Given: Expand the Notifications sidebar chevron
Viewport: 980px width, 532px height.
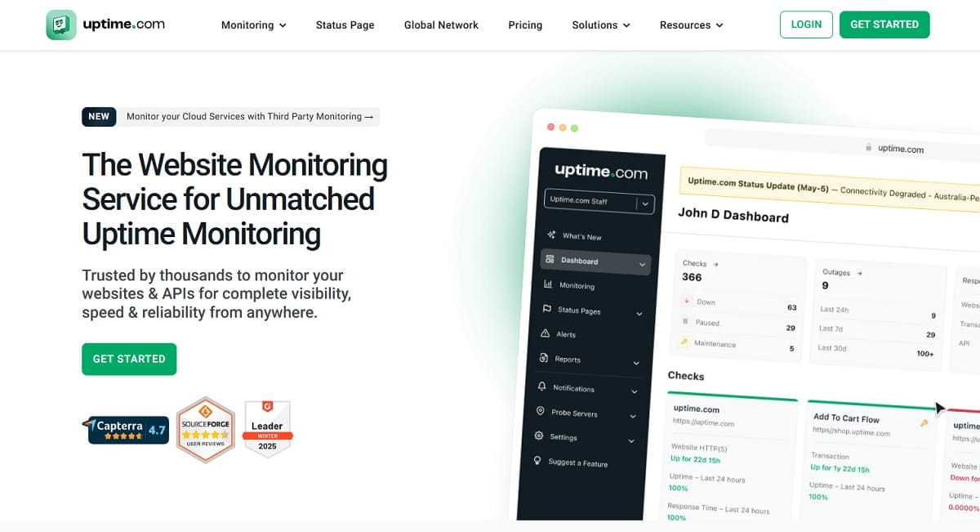Looking at the screenshot, I should coord(634,392).
